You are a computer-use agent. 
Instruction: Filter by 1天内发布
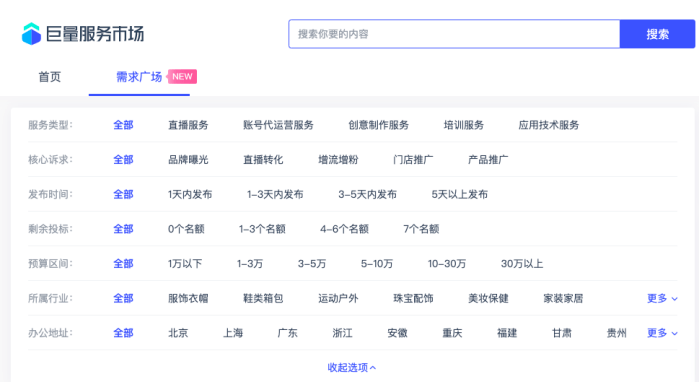[190, 194]
